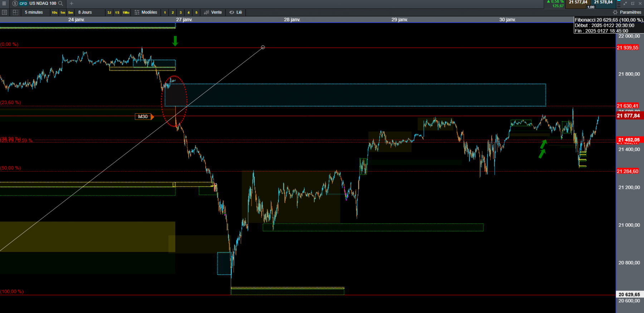Switch to template number 3
The height and width of the screenshot is (313, 644).
[181, 13]
